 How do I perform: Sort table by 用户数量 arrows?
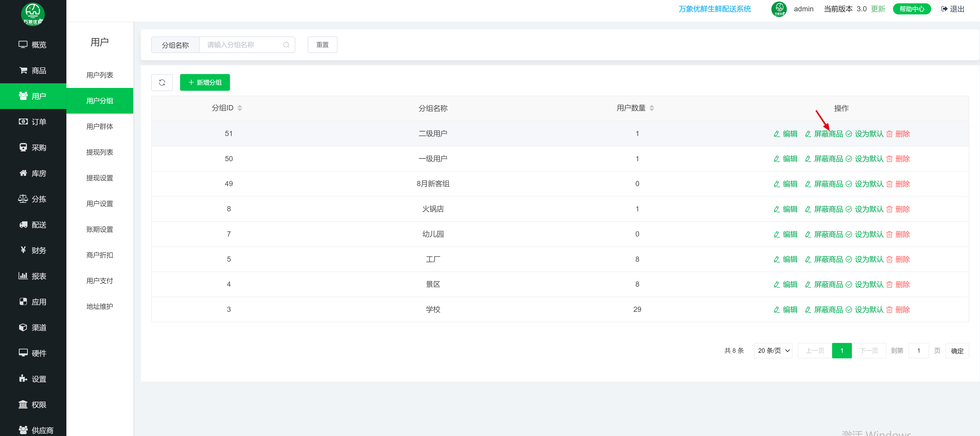pyautogui.click(x=651, y=108)
